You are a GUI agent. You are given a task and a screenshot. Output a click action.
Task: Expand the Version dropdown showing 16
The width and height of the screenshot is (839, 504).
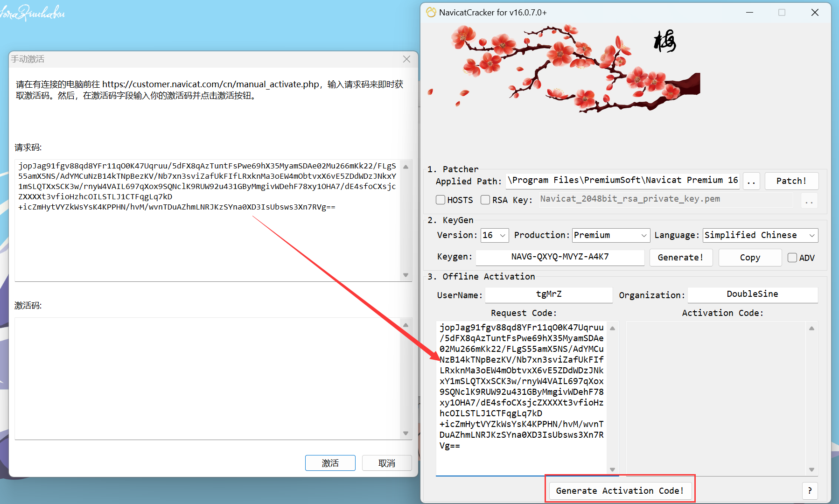(x=495, y=235)
